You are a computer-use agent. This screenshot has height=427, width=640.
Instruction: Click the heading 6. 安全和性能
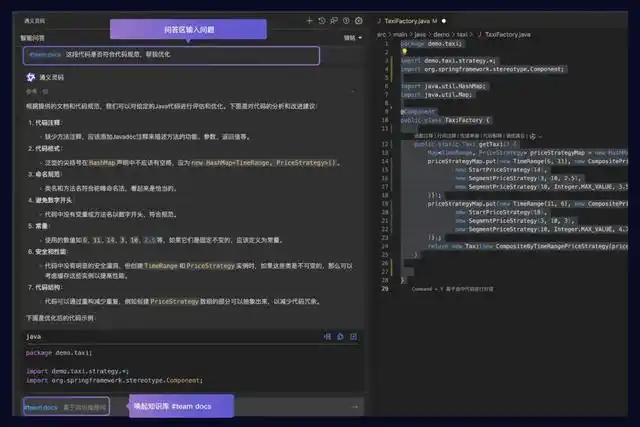(48, 251)
